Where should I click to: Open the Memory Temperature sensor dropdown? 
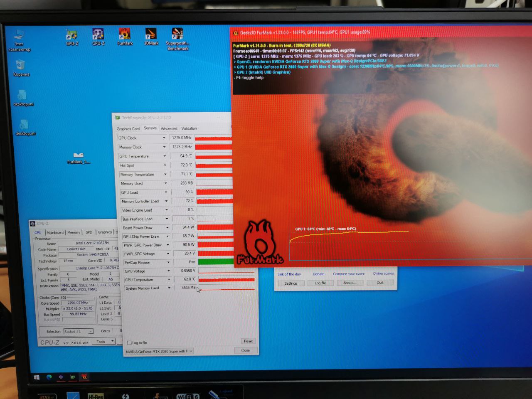pos(165,175)
